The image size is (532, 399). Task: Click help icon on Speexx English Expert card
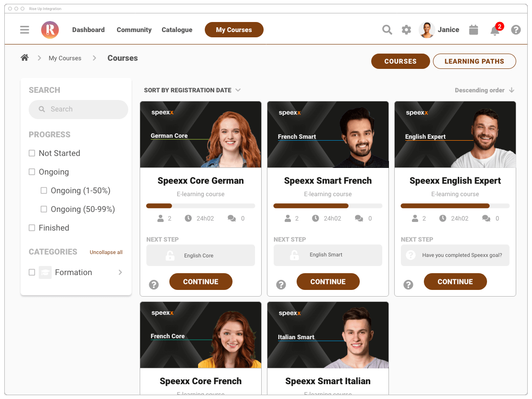click(x=408, y=285)
